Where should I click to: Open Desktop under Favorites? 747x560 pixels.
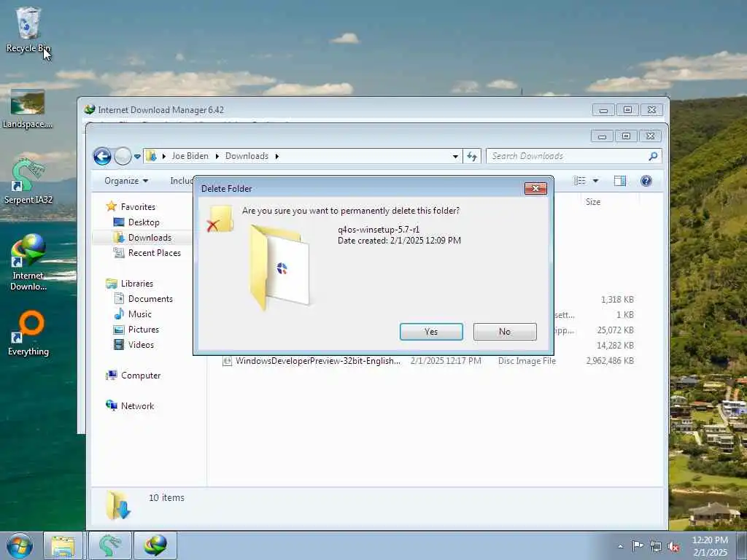tap(144, 222)
